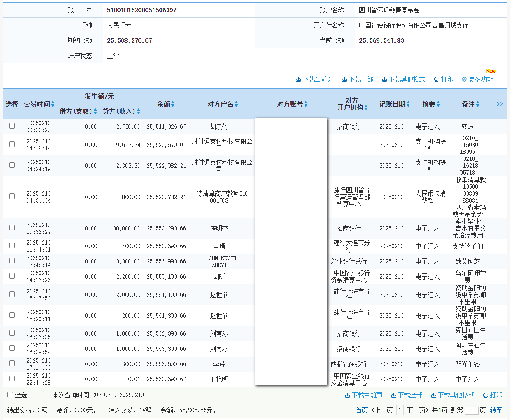Image resolution: width=510 pixels, height=420 pixels.
Task: Open 更多功能 menu
Action: click(x=481, y=79)
